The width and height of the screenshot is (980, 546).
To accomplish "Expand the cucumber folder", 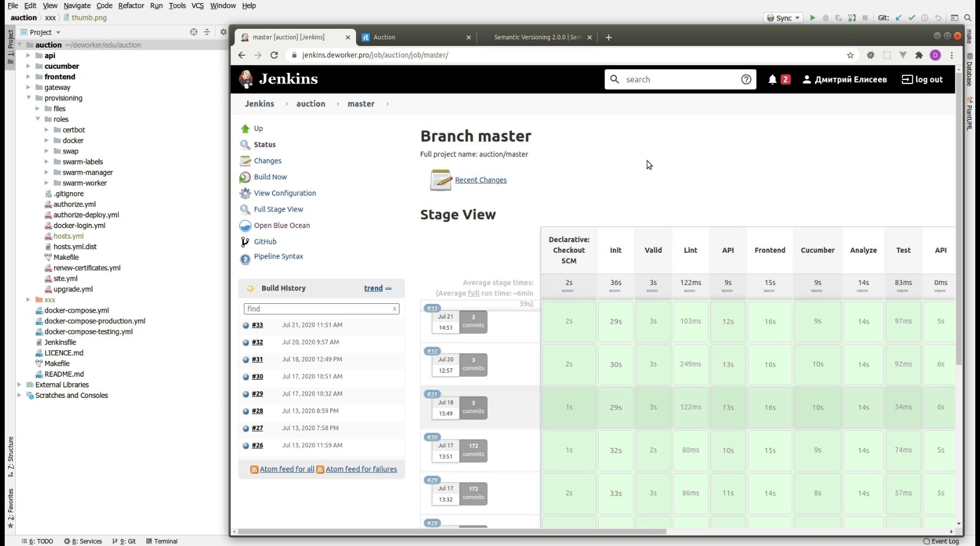I will click(x=28, y=66).
